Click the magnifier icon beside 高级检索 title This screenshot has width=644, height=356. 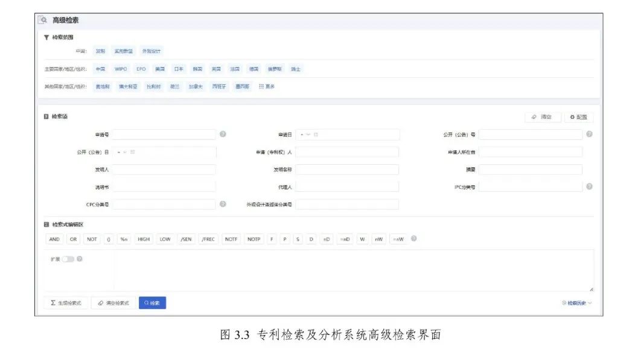43,20
